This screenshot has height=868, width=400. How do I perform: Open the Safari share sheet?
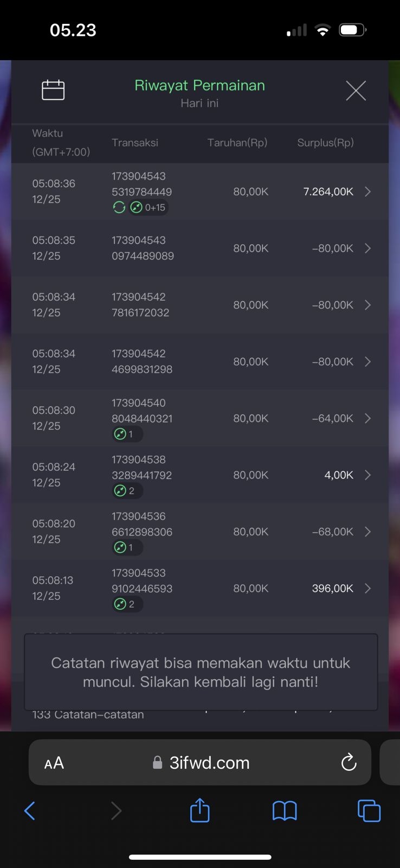tap(199, 810)
